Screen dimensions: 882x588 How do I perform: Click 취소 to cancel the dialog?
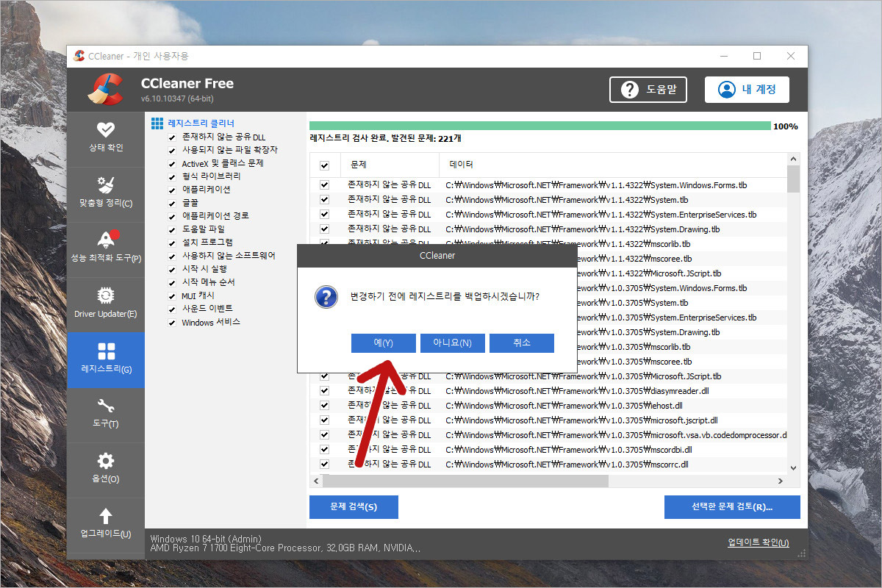pyautogui.click(x=522, y=343)
